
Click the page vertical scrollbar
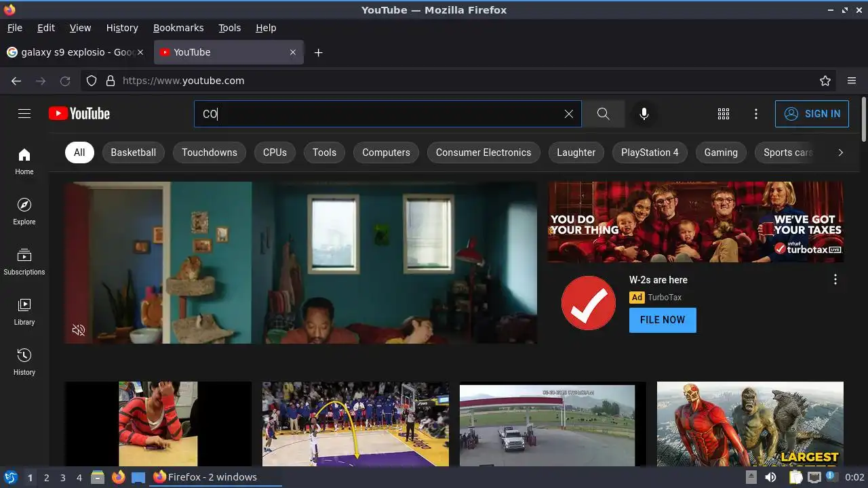[863, 119]
